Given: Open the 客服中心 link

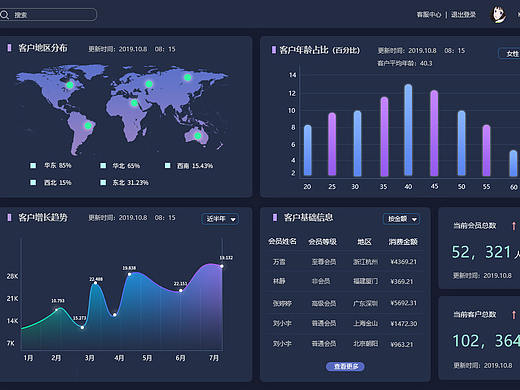Looking at the screenshot, I should [429, 15].
